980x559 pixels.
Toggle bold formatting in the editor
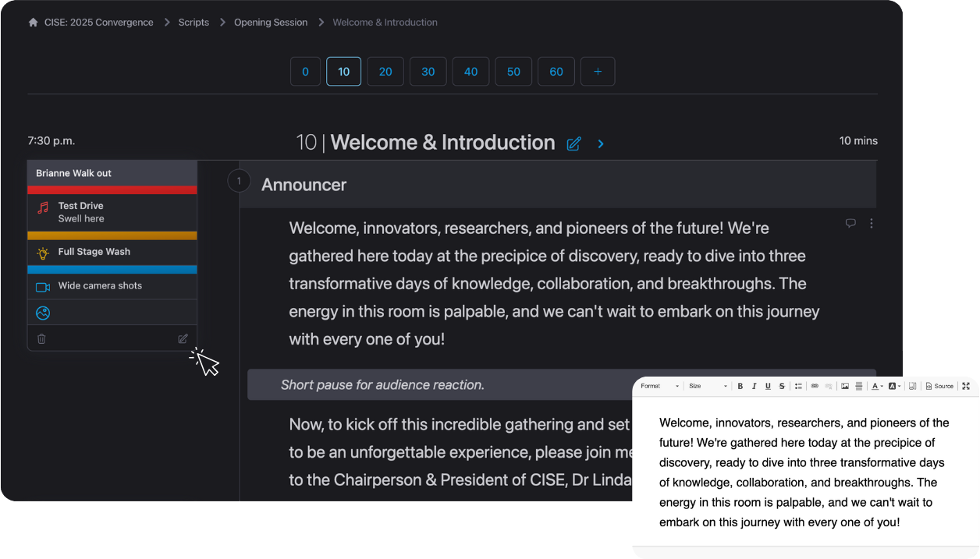tap(740, 386)
